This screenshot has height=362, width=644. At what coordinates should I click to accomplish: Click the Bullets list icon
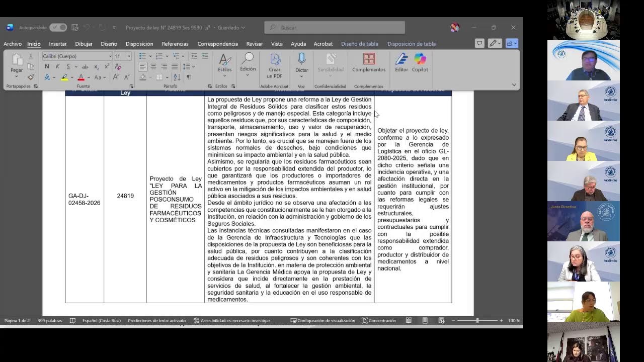coord(143,56)
